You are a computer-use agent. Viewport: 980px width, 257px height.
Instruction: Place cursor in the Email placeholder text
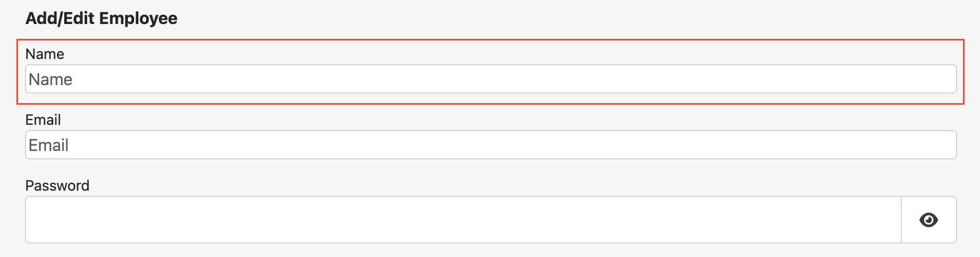(x=49, y=145)
